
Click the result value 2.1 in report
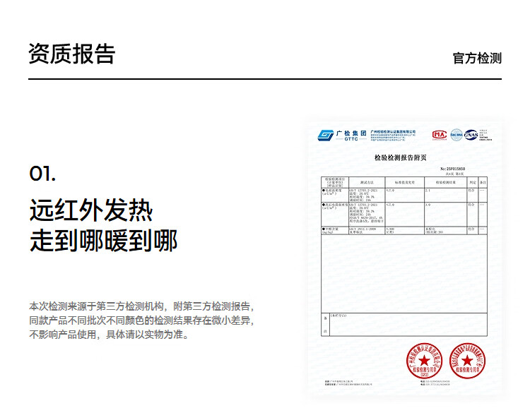click(428, 191)
